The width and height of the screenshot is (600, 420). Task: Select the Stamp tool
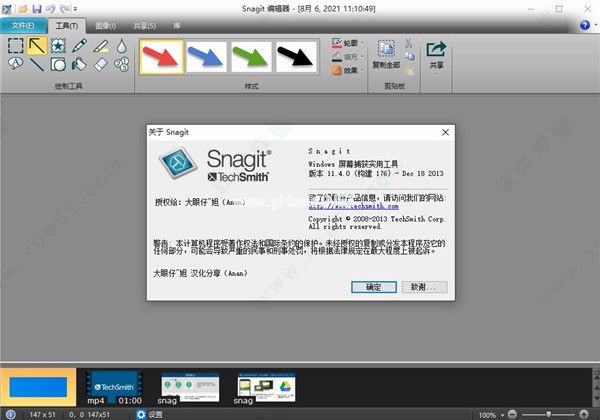click(x=58, y=46)
